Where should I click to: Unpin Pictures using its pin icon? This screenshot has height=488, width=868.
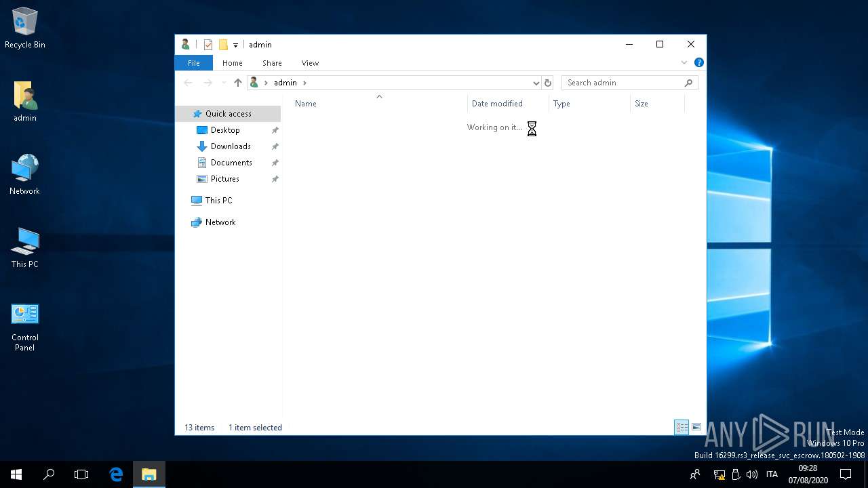point(275,179)
